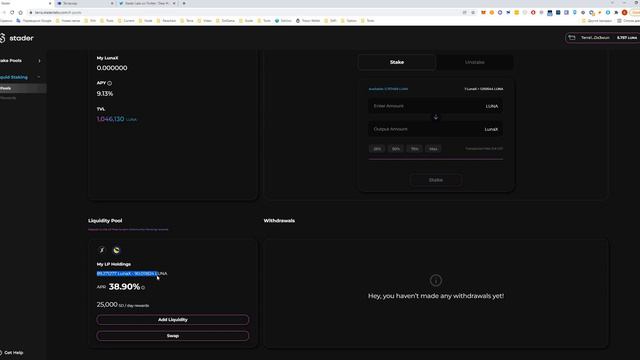Image resolution: width=640 pixels, height=360 pixels.
Task: Switch to the Unstake tab
Action: (474, 62)
